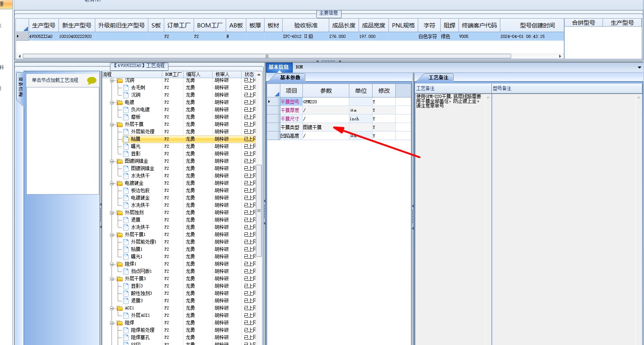The image size is (644, 345).
Task: Click the horizontal scrollbar of the main info grid
Action: pyautogui.click(x=267, y=56)
